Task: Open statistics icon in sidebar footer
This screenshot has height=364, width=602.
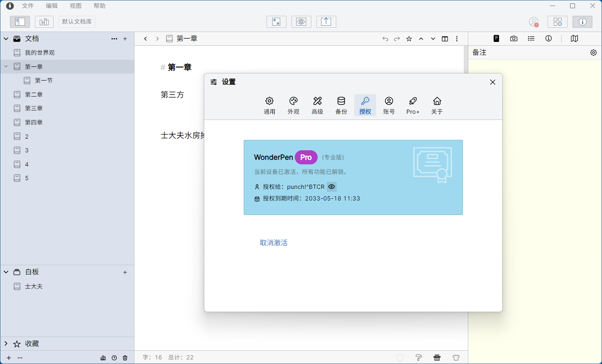Action: pos(103,358)
